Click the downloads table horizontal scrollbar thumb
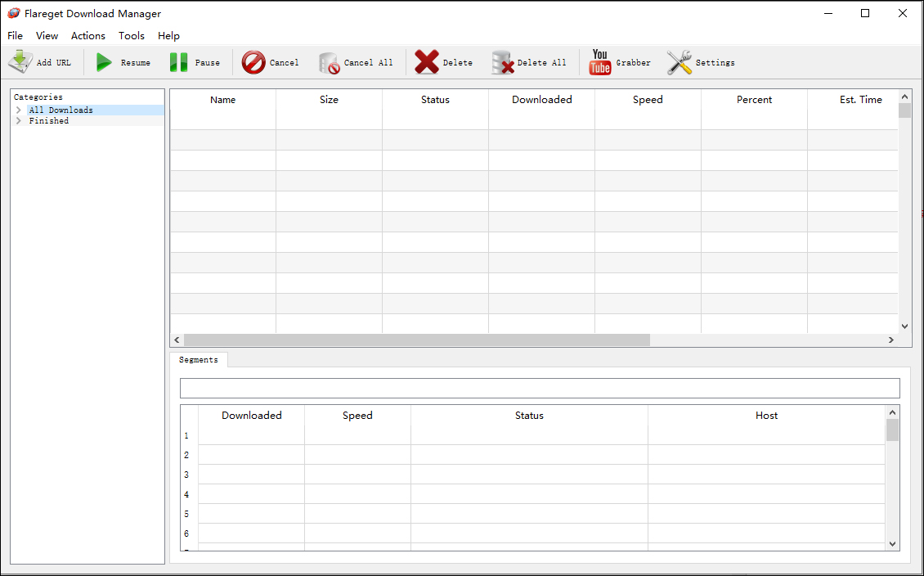The image size is (924, 576). point(417,340)
